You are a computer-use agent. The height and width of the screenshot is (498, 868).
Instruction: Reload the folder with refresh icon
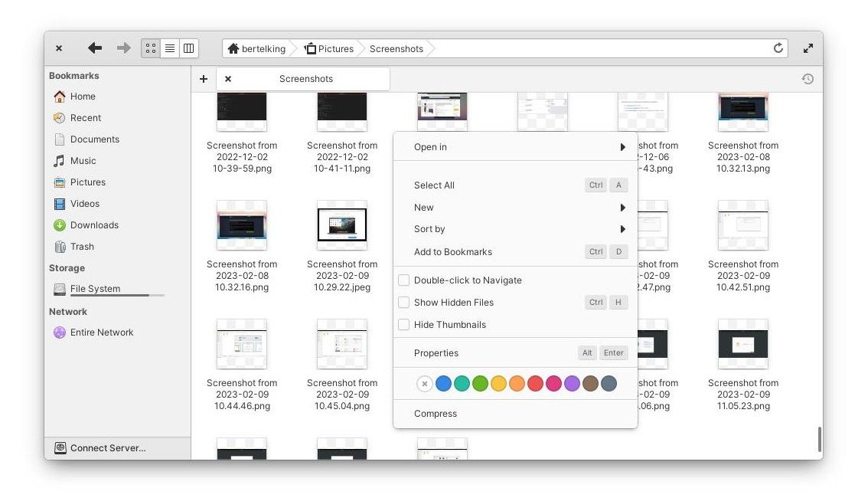coord(778,48)
